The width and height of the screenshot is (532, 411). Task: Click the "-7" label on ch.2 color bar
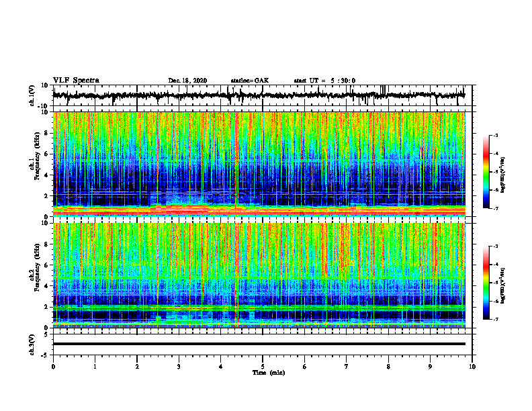pos(495,319)
